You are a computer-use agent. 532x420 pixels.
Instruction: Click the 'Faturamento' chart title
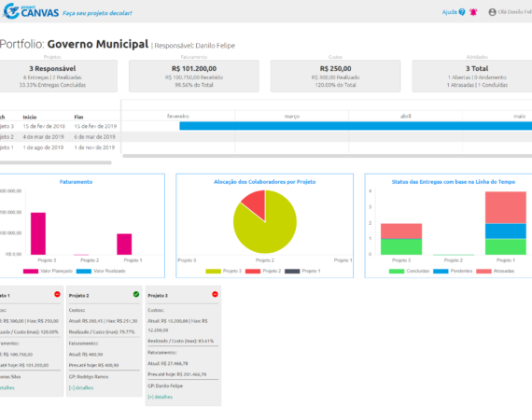pos(76,182)
